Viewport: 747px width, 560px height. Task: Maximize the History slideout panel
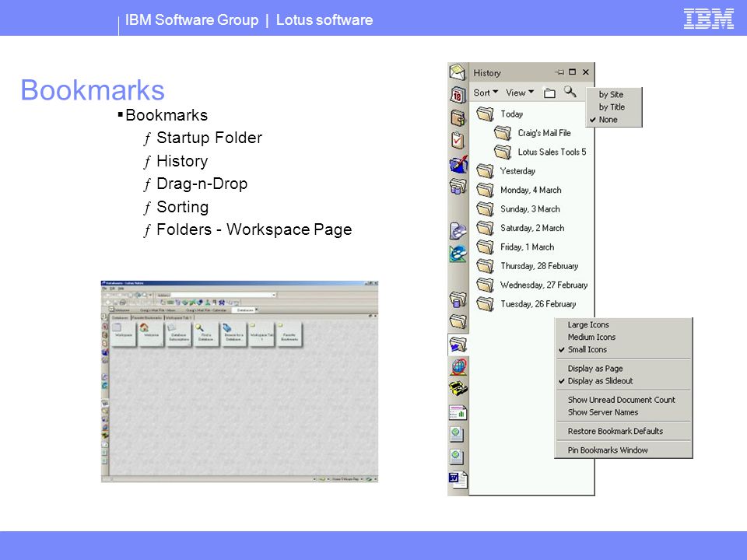tap(572, 72)
